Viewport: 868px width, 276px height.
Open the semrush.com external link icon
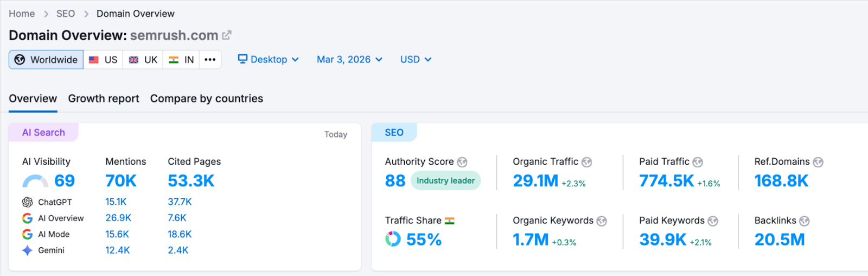pyautogui.click(x=227, y=35)
